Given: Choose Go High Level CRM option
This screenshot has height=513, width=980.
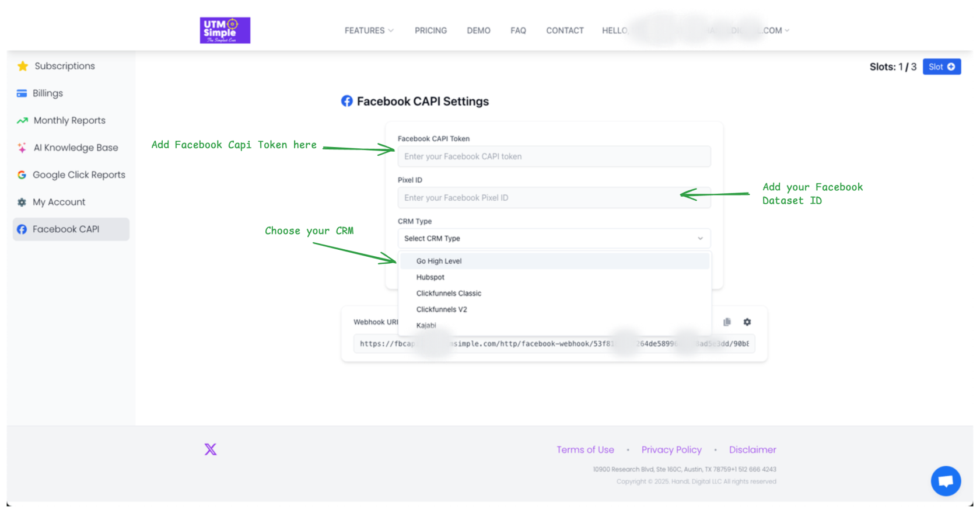Looking at the screenshot, I should coord(439,261).
